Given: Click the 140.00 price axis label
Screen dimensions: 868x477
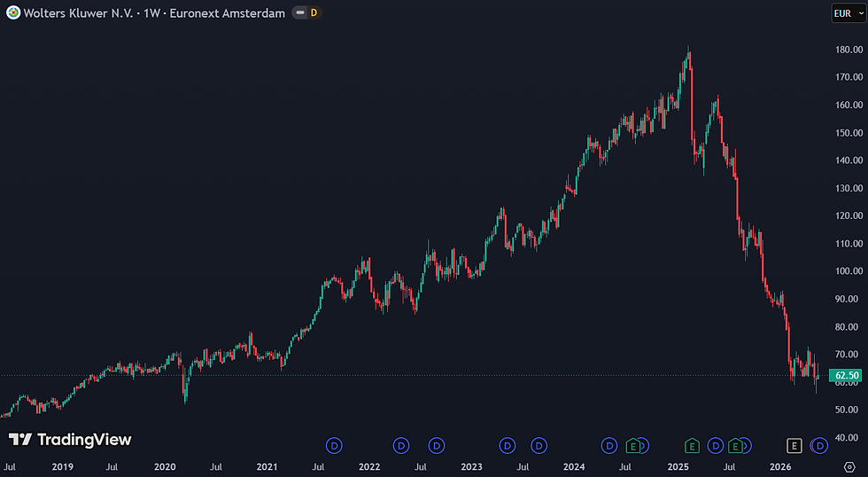Looking at the screenshot, I should click(x=849, y=160).
